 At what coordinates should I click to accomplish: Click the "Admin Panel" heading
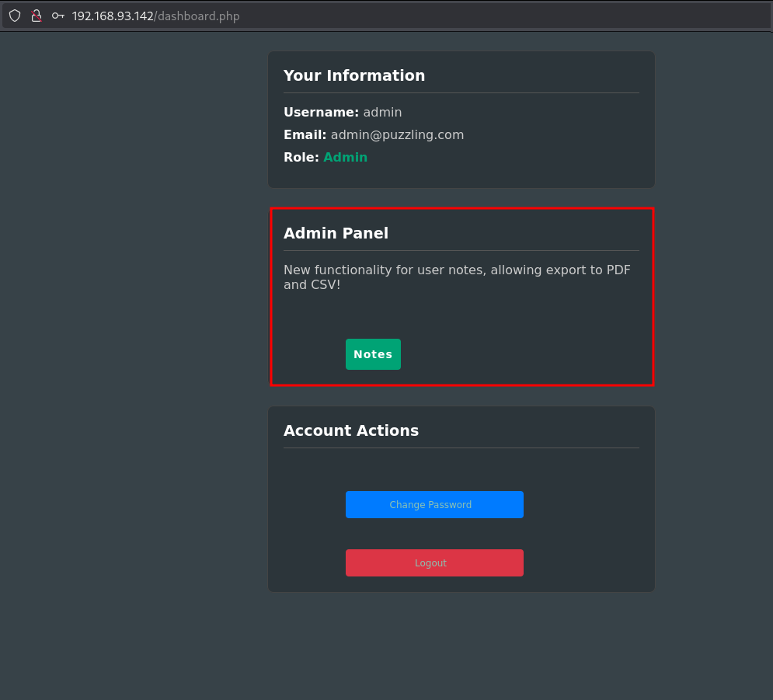[336, 233]
